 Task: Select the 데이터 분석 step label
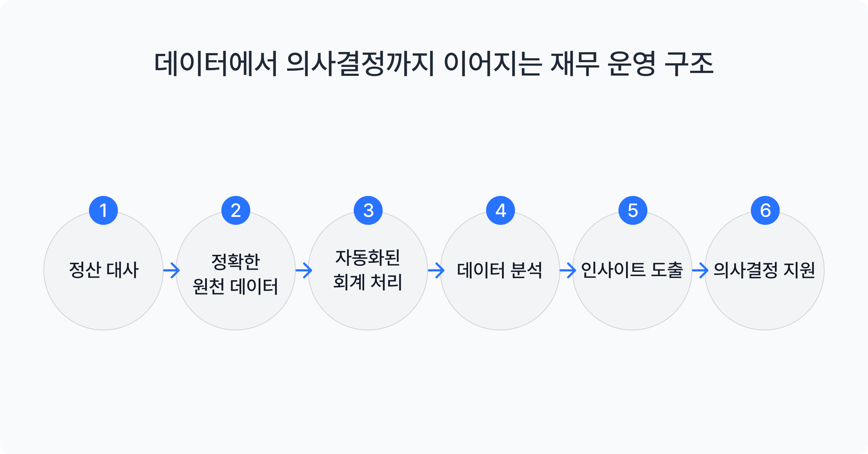coord(499,270)
